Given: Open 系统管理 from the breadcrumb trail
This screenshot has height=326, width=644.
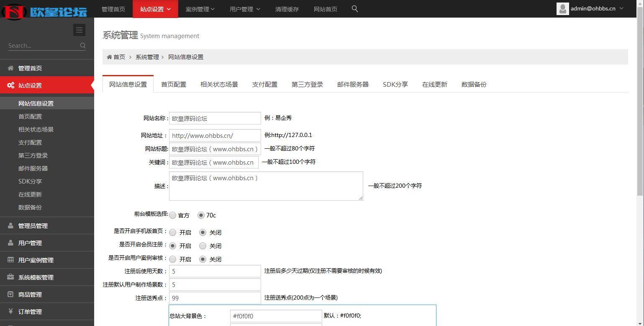Looking at the screenshot, I should pos(147,57).
